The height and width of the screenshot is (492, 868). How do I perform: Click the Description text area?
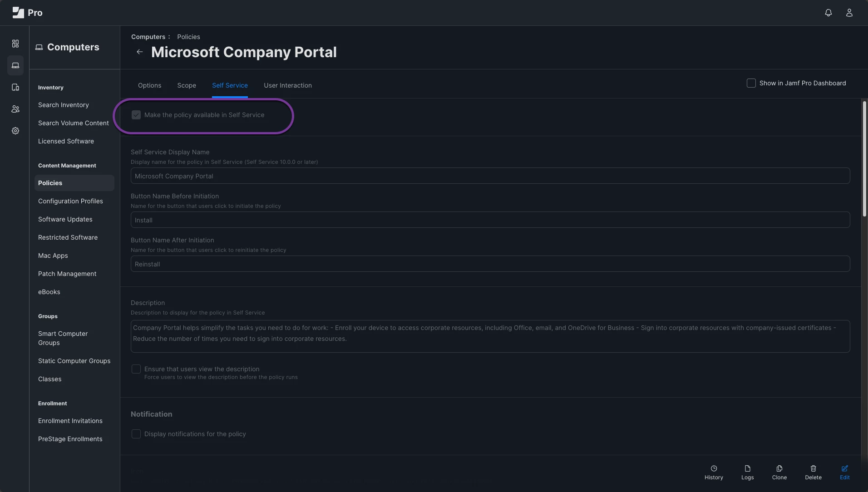tap(490, 337)
